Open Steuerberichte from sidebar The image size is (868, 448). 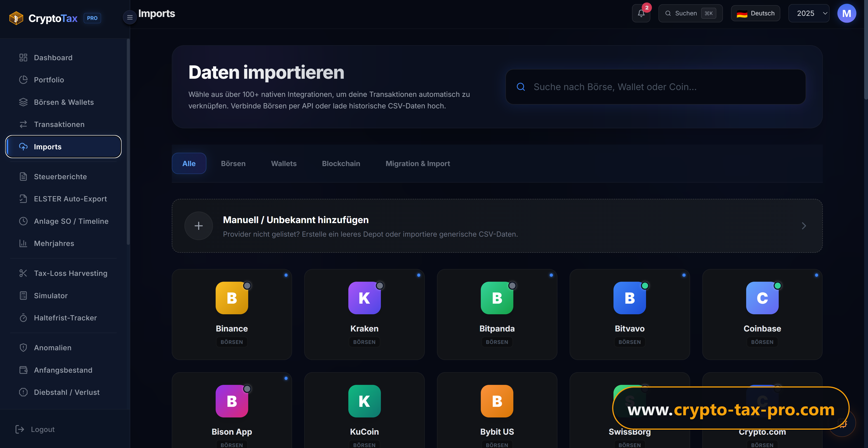(x=63, y=177)
